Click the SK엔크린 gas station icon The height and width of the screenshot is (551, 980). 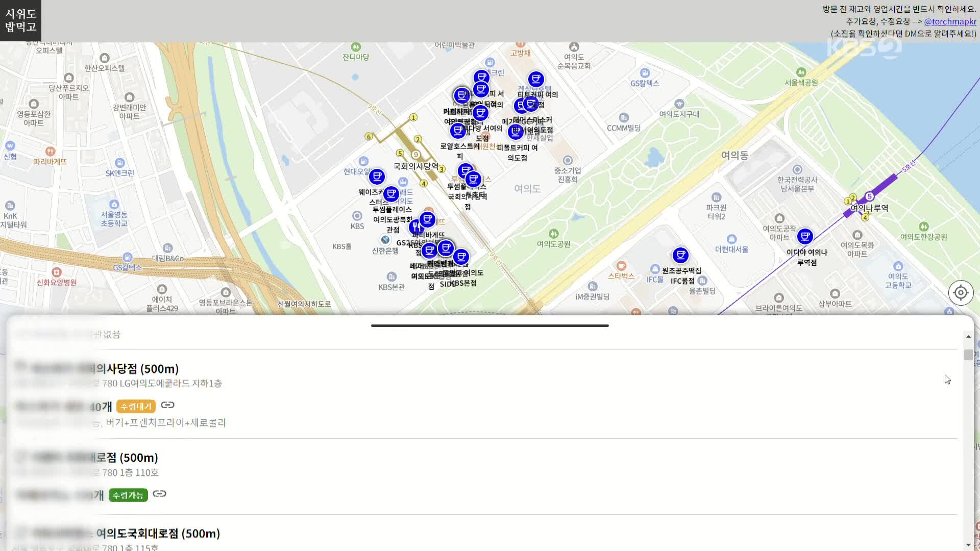point(120,163)
